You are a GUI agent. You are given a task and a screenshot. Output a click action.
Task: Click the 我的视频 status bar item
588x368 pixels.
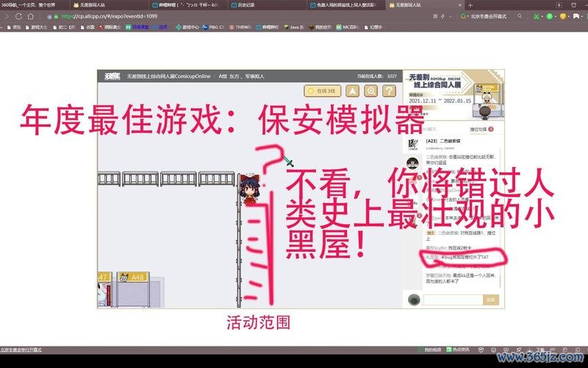point(430,350)
